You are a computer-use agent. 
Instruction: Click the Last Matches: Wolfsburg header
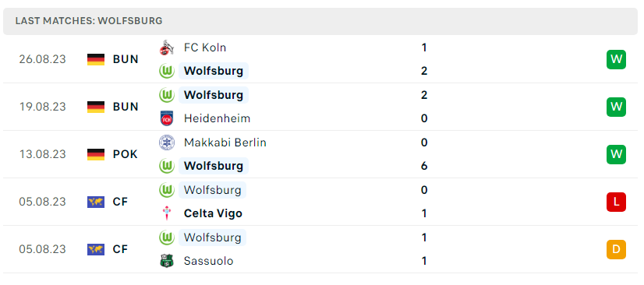tap(89, 21)
